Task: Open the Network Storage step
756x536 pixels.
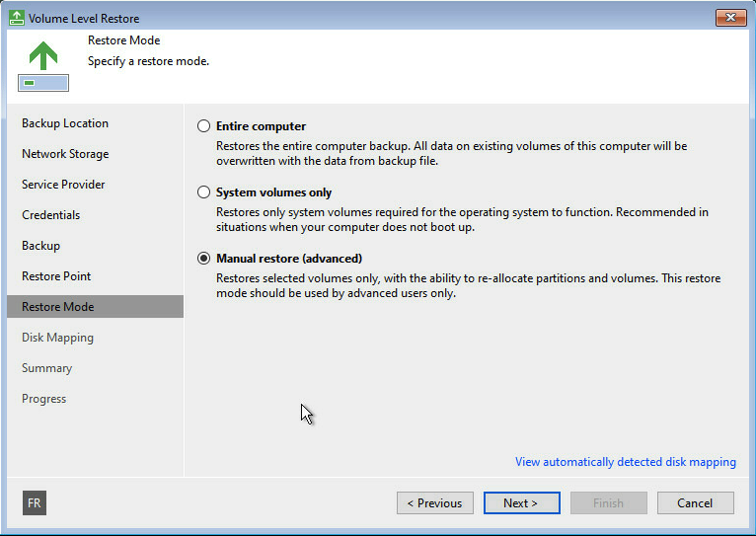Action: 65,154
